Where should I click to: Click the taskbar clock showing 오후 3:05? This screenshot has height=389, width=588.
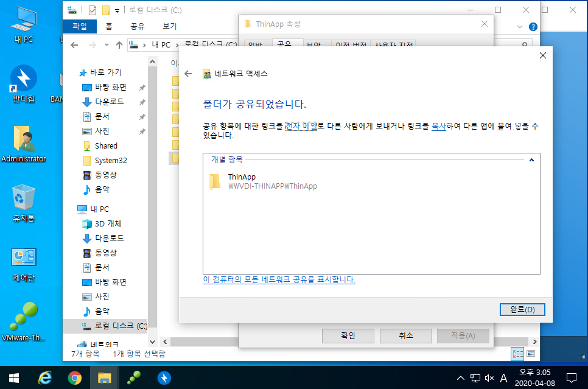535,377
